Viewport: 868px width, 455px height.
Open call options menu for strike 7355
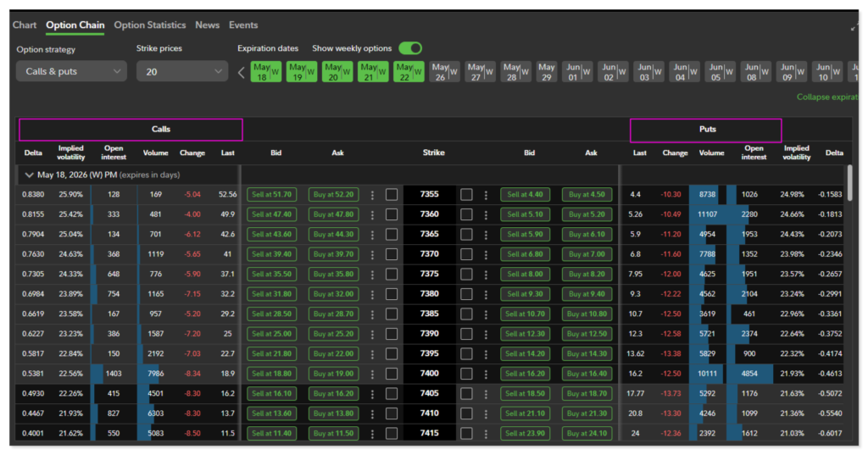coord(373,195)
